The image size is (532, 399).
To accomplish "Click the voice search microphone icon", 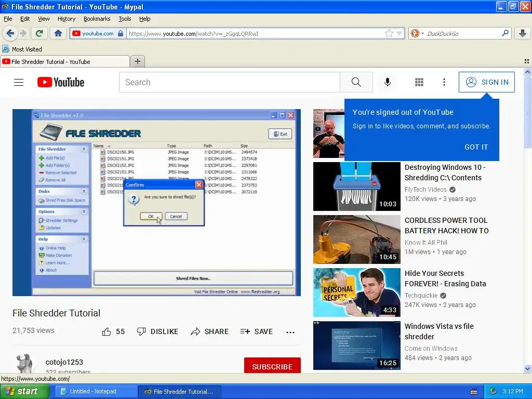I will click(x=388, y=82).
